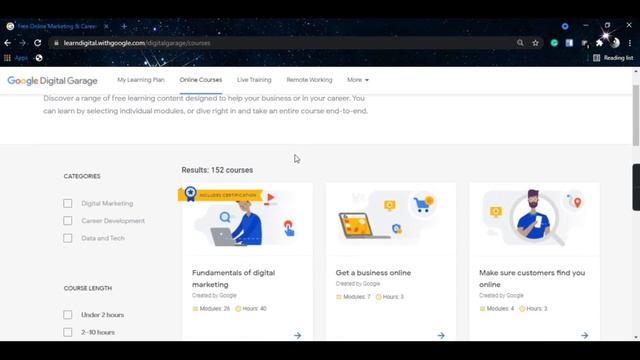This screenshot has width=640, height=360.
Task: Expand the More dropdown in the navigation
Action: click(358, 80)
